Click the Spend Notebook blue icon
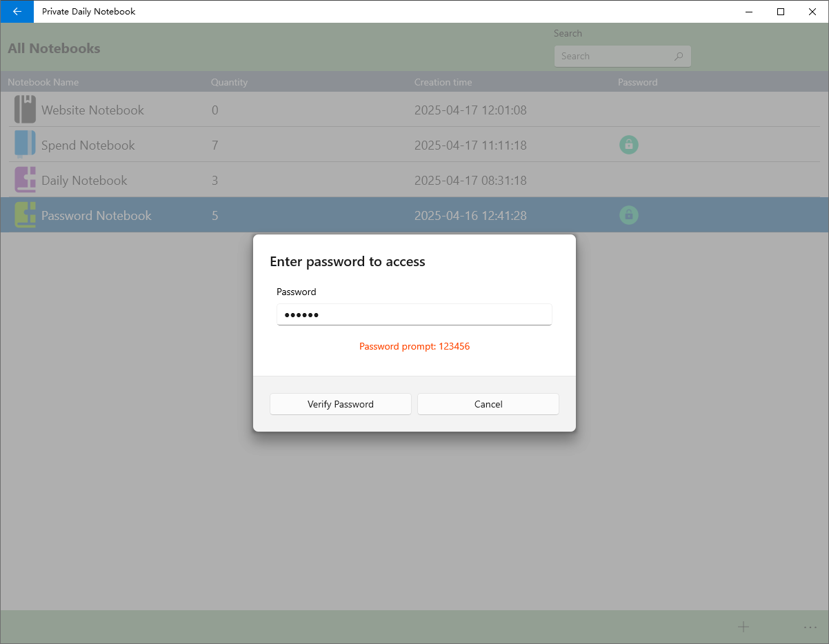Viewport: 829px width, 644px height. point(25,145)
